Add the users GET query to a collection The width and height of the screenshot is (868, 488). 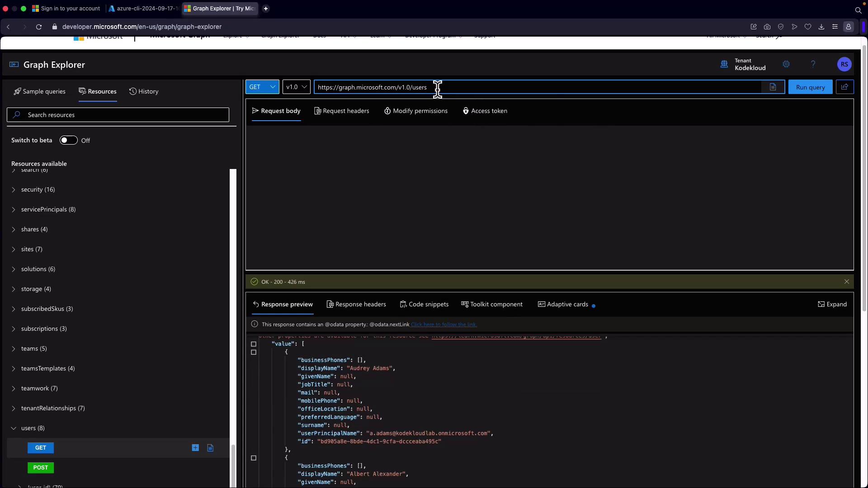(195, 448)
